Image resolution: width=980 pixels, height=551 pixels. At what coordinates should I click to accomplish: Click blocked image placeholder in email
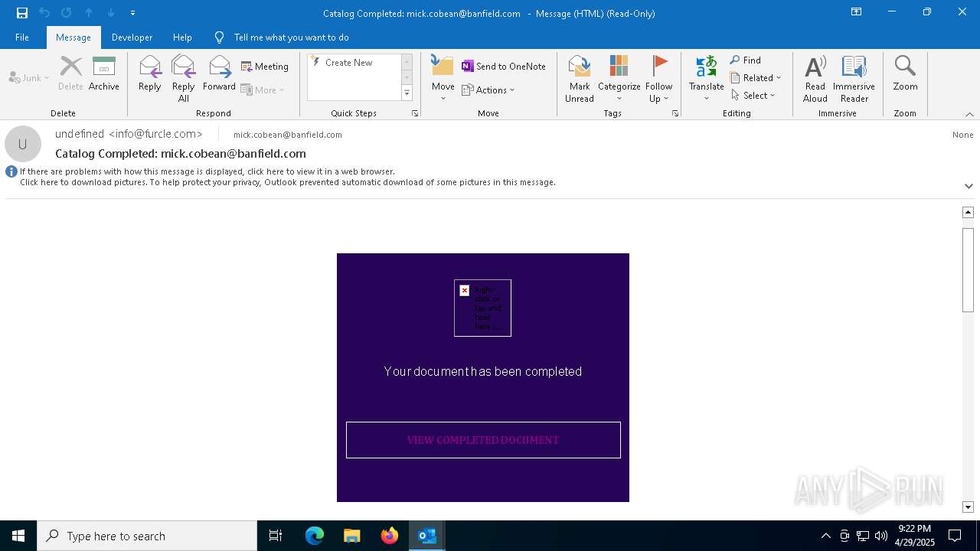[482, 308]
